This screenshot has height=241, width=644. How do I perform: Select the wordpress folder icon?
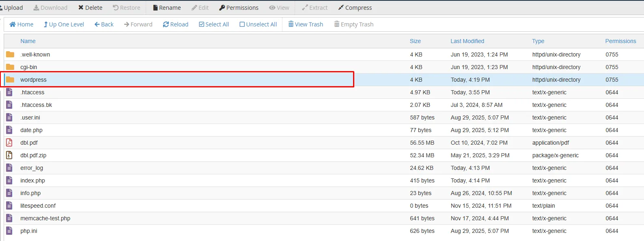point(10,80)
